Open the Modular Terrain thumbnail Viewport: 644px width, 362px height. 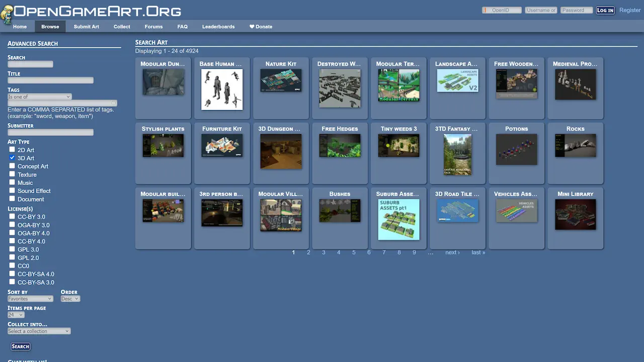pos(398,85)
